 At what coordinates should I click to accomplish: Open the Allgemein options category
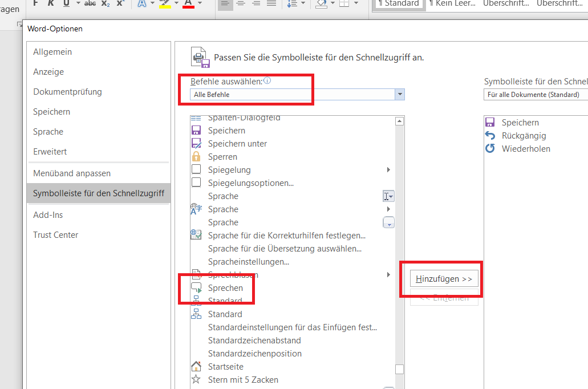99,52
